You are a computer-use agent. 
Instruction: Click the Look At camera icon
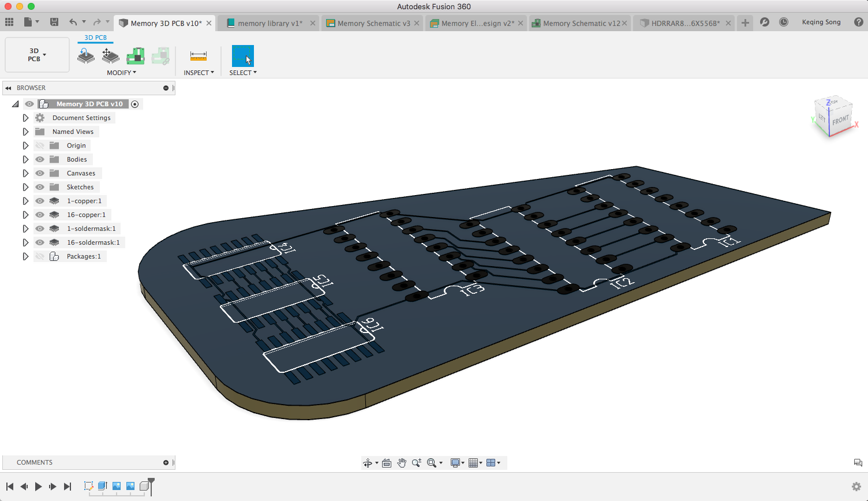[x=387, y=463]
